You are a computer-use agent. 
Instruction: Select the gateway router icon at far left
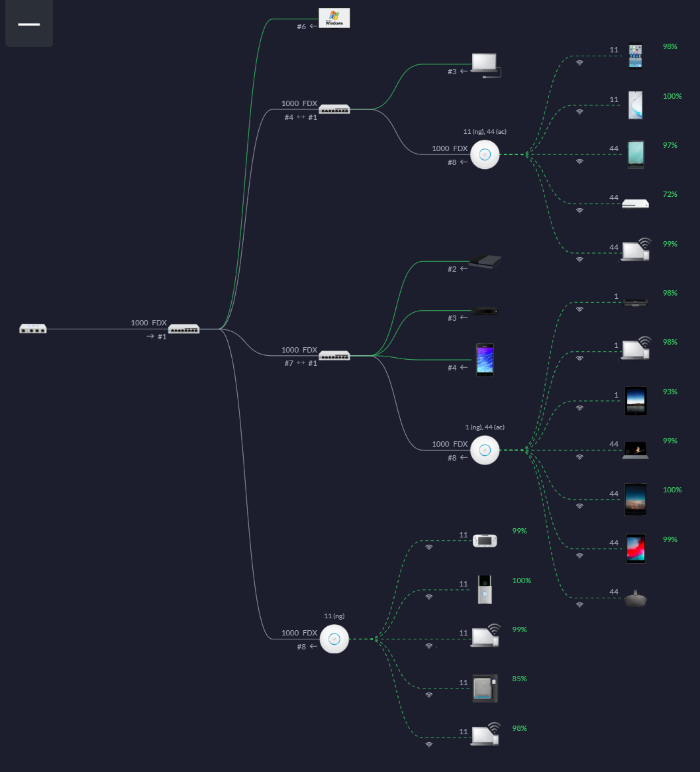click(x=32, y=329)
